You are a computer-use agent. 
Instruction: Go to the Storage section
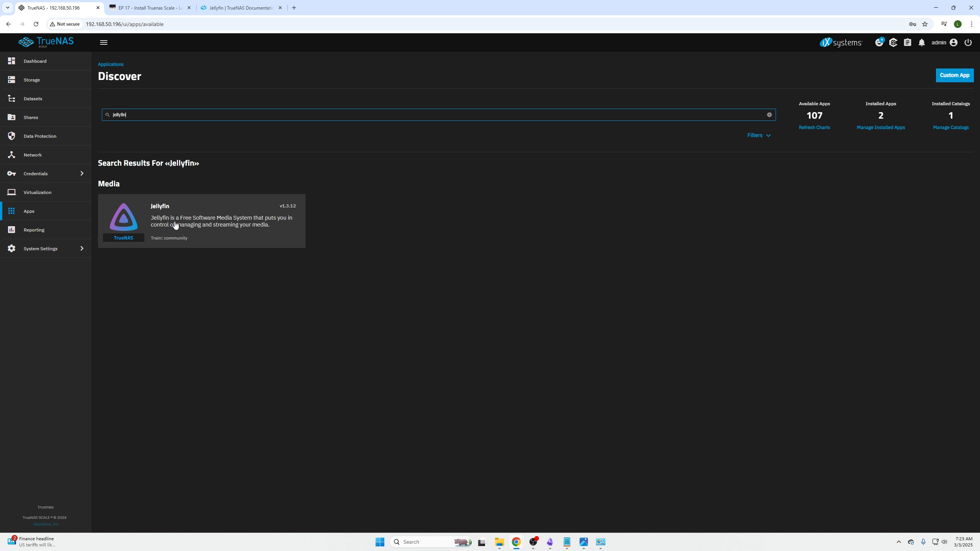tap(46, 80)
